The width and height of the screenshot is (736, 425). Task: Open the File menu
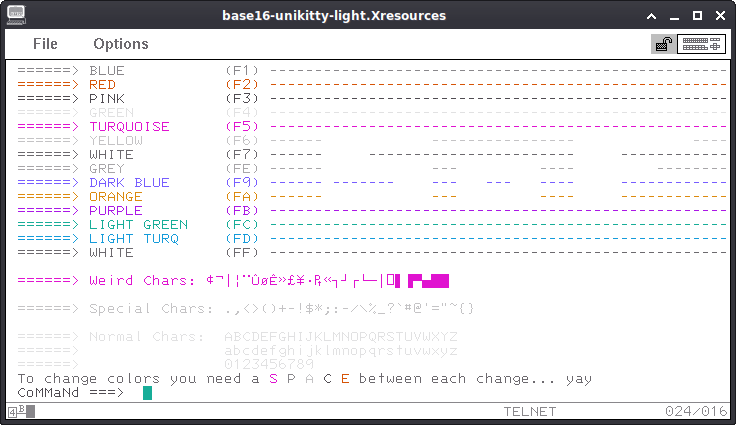pos(45,44)
